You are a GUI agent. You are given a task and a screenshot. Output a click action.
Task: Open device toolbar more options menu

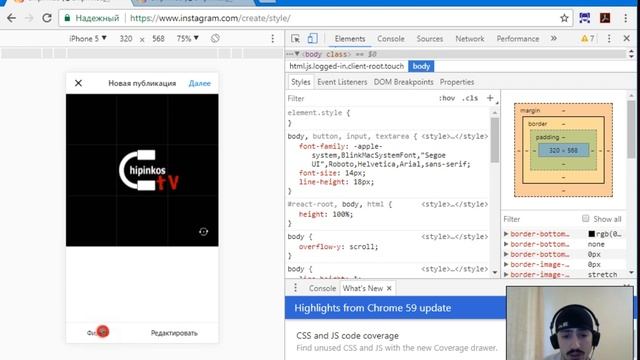(x=273, y=39)
